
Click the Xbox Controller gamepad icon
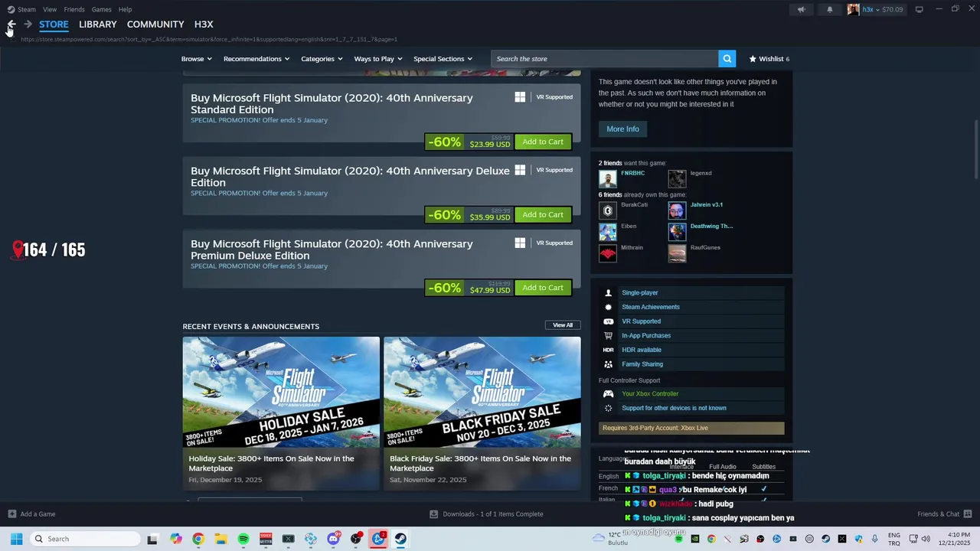[609, 394]
